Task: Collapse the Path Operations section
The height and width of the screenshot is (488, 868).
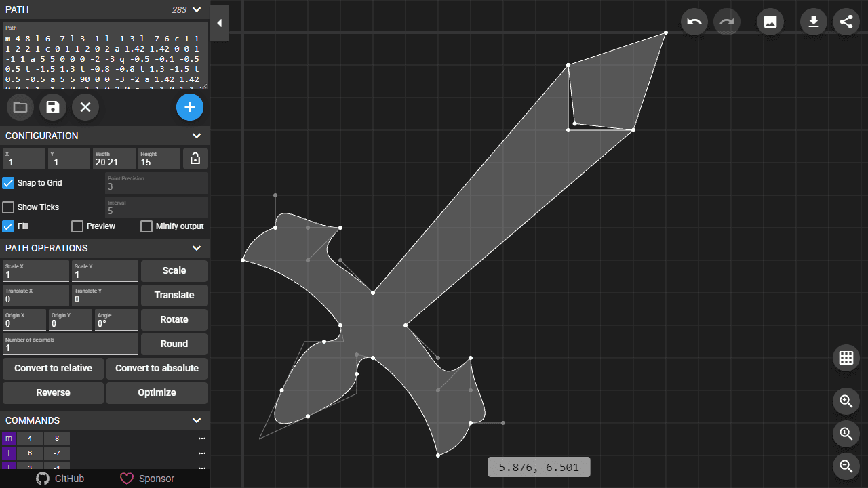Action: click(197, 248)
